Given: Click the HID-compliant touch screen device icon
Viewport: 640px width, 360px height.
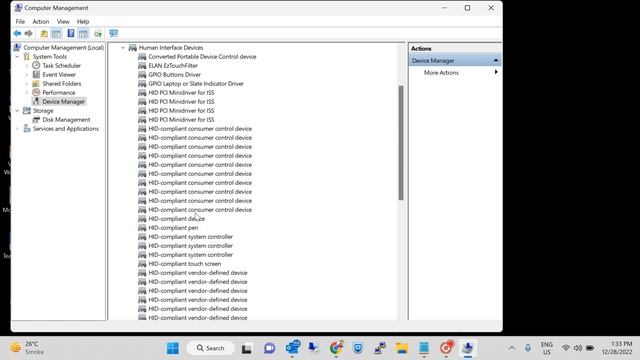Looking at the screenshot, I should click(142, 264).
